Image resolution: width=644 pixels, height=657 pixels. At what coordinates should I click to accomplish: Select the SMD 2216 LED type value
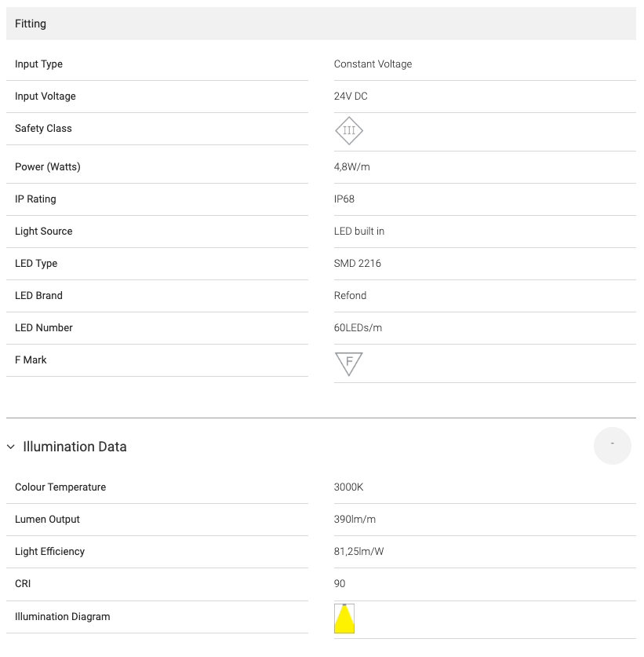coord(357,263)
